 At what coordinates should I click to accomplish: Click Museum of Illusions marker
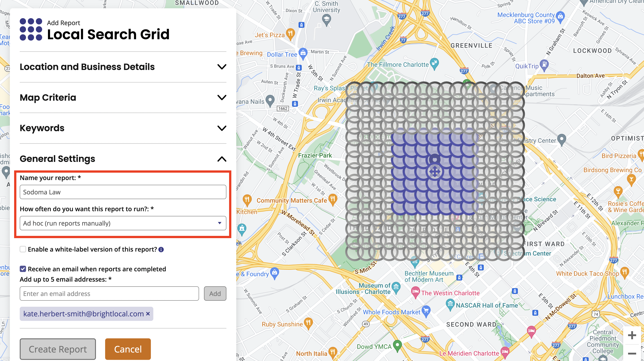point(396,287)
